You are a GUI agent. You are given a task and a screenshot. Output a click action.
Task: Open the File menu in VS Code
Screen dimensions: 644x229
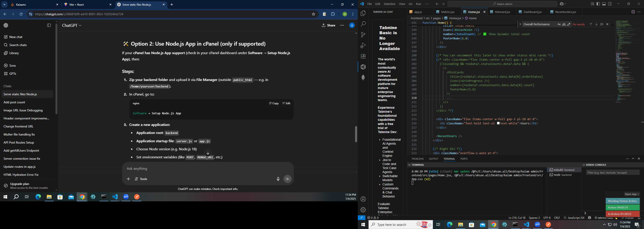369,4
